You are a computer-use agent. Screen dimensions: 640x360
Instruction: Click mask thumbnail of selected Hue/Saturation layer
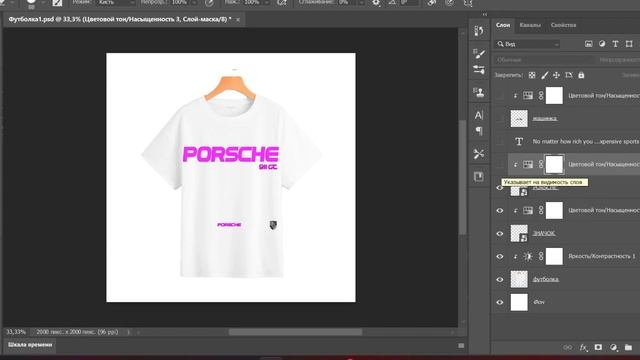[x=554, y=164]
